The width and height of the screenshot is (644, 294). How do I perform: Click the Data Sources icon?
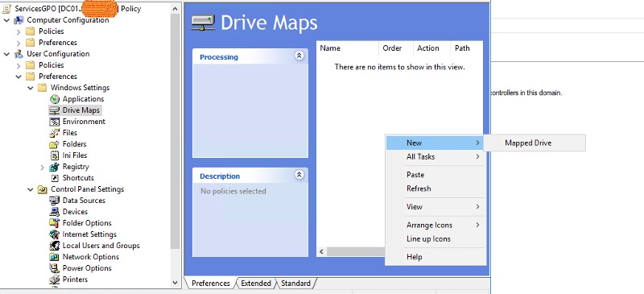[55, 201]
